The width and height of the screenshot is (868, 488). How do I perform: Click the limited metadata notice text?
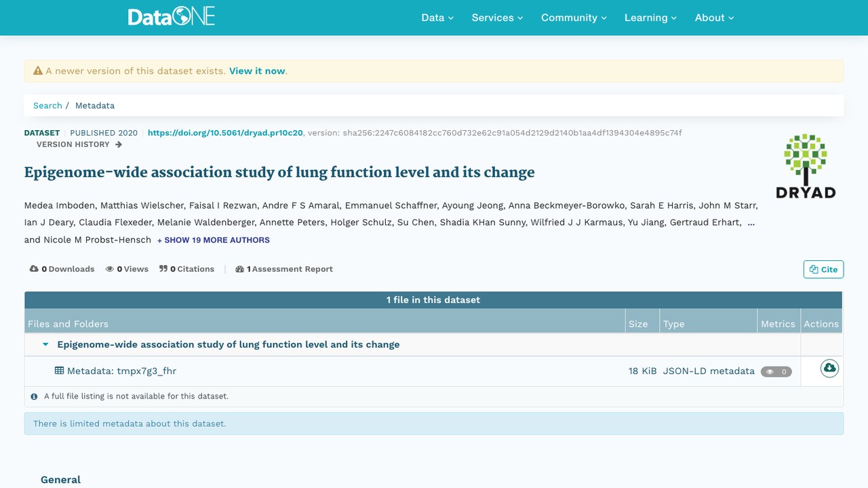(x=130, y=424)
